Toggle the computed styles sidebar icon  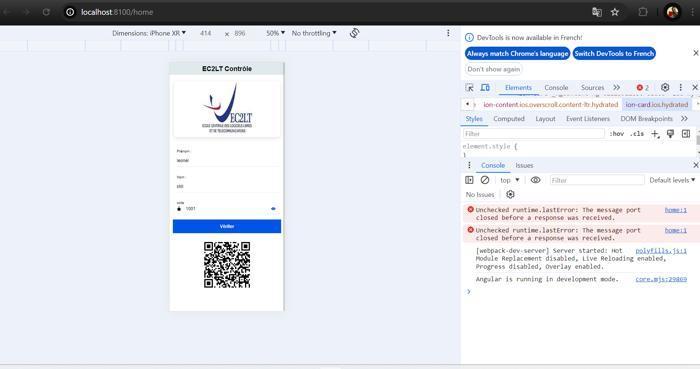[686, 134]
